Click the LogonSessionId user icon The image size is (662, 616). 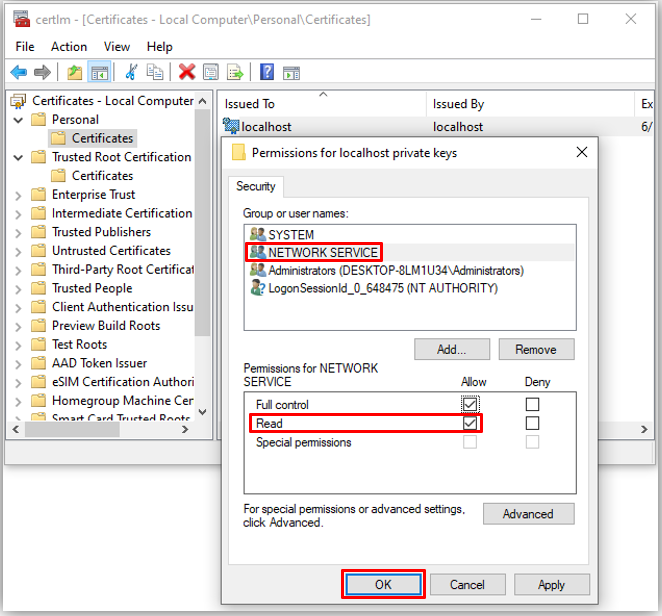(x=258, y=288)
